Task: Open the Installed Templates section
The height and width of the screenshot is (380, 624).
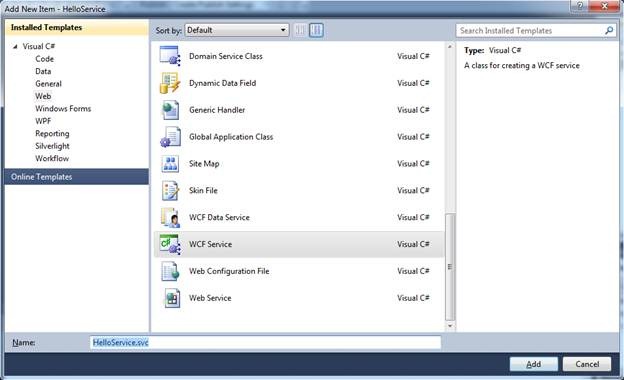Action: (x=76, y=27)
